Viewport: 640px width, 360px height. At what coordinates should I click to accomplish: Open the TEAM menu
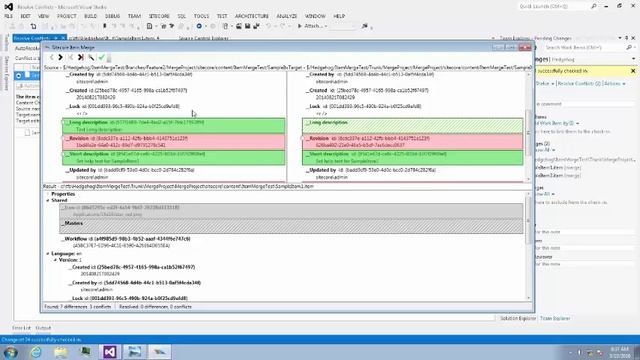coord(134,16)
